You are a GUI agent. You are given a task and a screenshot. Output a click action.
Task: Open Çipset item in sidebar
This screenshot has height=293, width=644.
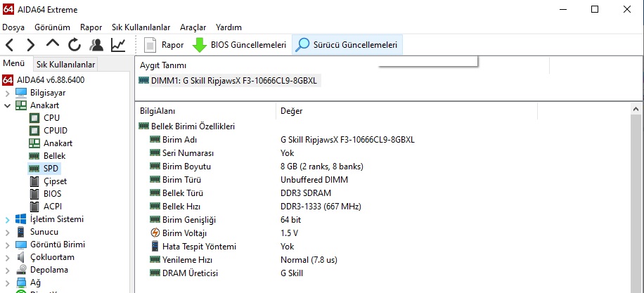pos(55,181)
